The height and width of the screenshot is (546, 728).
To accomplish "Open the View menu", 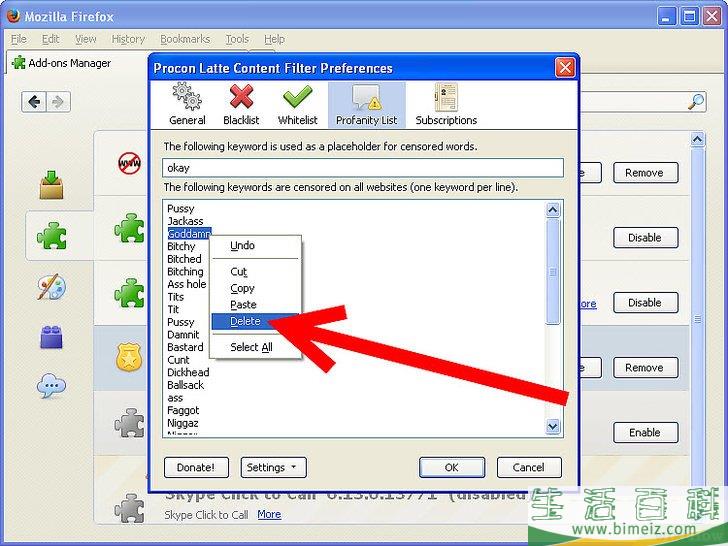I will pos(85,39).
